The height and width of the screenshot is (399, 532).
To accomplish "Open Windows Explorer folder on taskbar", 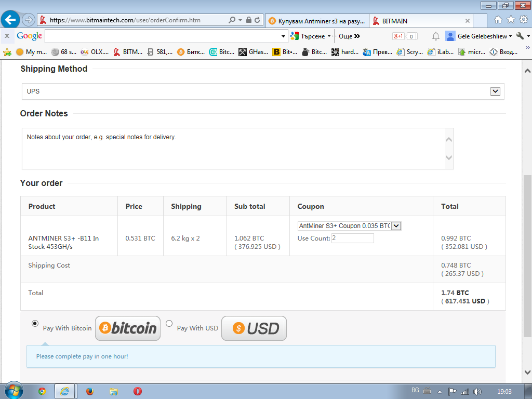I will coord(114,392).
